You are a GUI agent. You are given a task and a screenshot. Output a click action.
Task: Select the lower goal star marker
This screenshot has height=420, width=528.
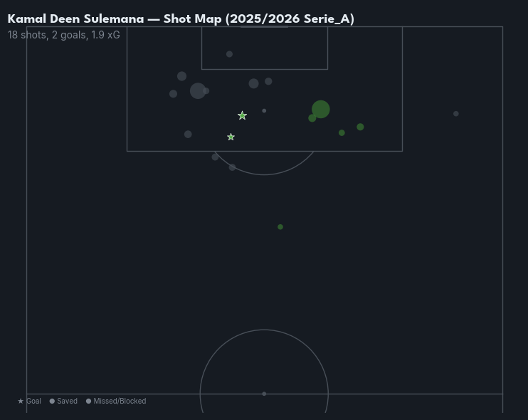point(231,137)
